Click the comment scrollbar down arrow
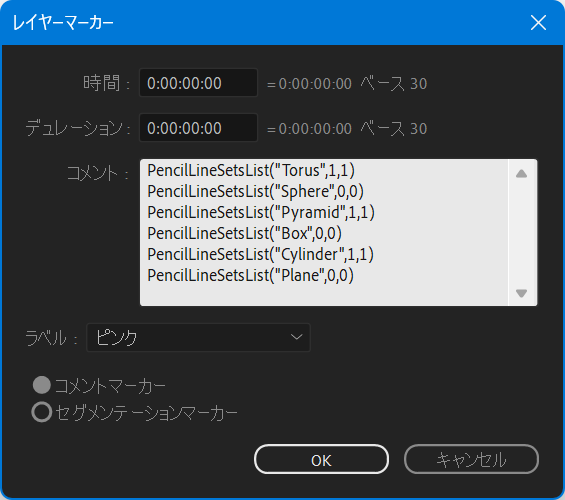This screenshot has width=565, height=500. 521,293
